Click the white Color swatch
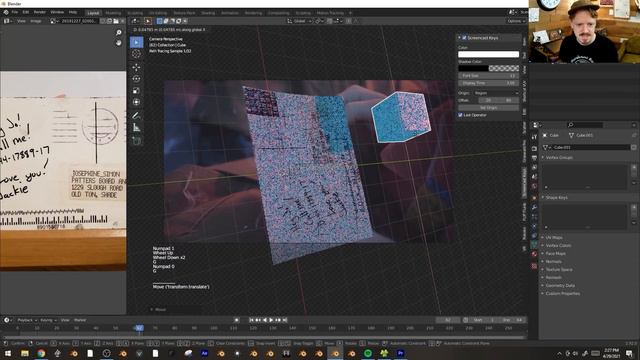Viewport: 640px width, 360px height. coord(488,54)
